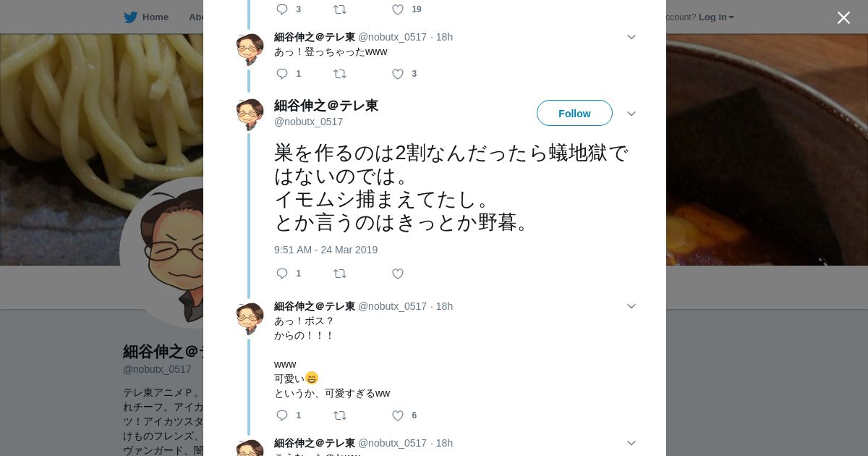Expand the chevron menu on the あっ！ボス？ tweet
This screenshot has height=456, width=868.
coord(631,306)
